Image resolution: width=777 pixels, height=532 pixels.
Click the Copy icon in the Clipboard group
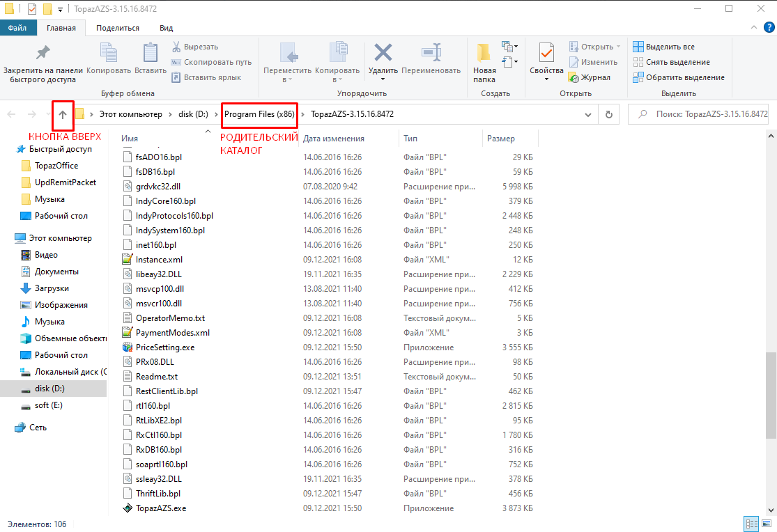tap(109, 52)
